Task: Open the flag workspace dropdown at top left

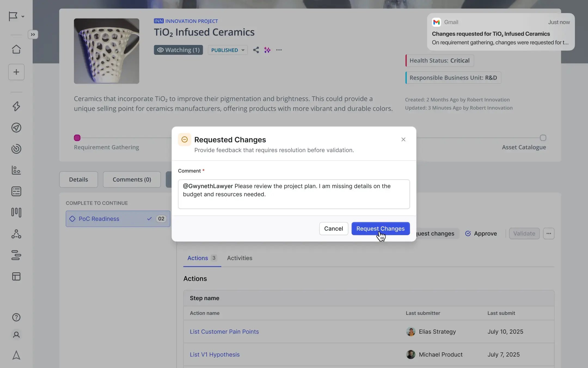Action: coord(16,16)
